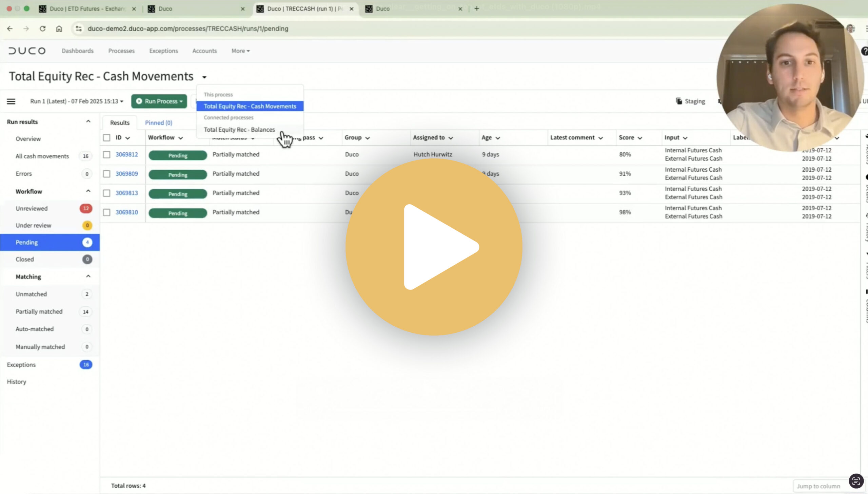Viewport: 868px width, 494px height.
Task: Switch to the Results tab
Action: (x=120, y=123)
